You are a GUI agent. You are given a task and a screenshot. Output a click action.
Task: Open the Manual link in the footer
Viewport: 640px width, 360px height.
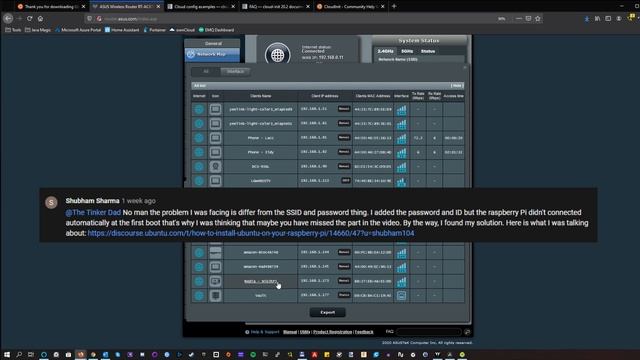[x=290, y=332]
